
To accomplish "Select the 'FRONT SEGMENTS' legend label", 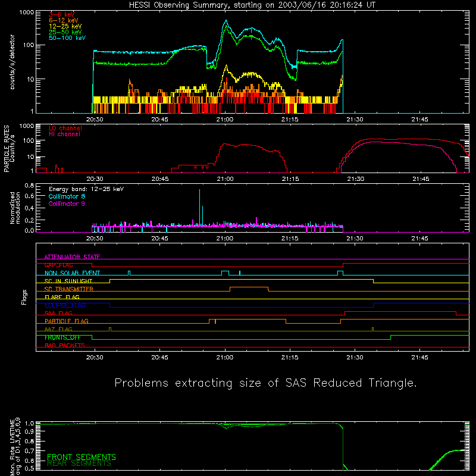I will [x=82, y=457].
